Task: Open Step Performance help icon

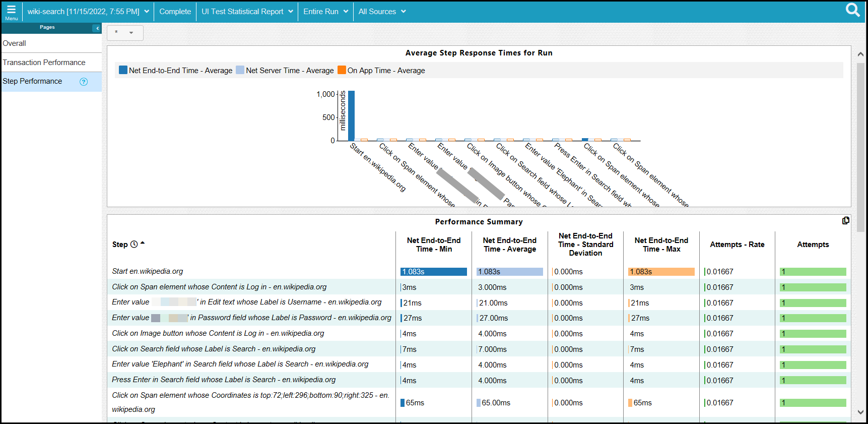Action: [84, 82]
